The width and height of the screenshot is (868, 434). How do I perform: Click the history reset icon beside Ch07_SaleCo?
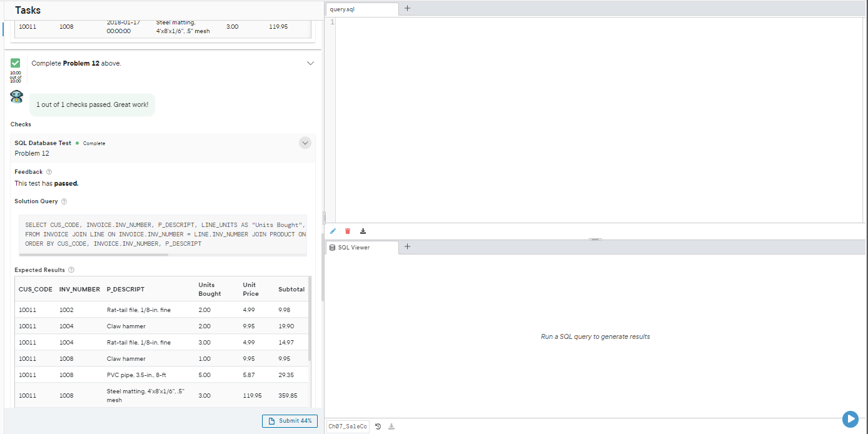click(378, 426)
